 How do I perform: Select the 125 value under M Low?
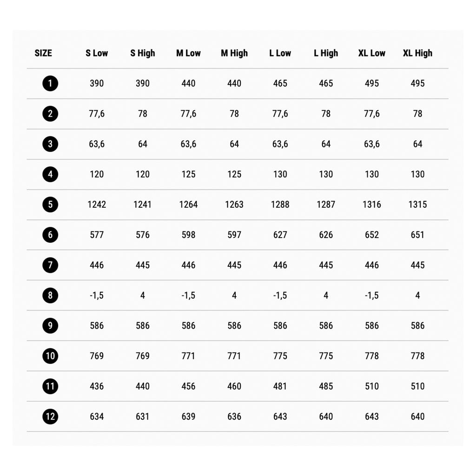pyautogui.click(x=188, y=174)
